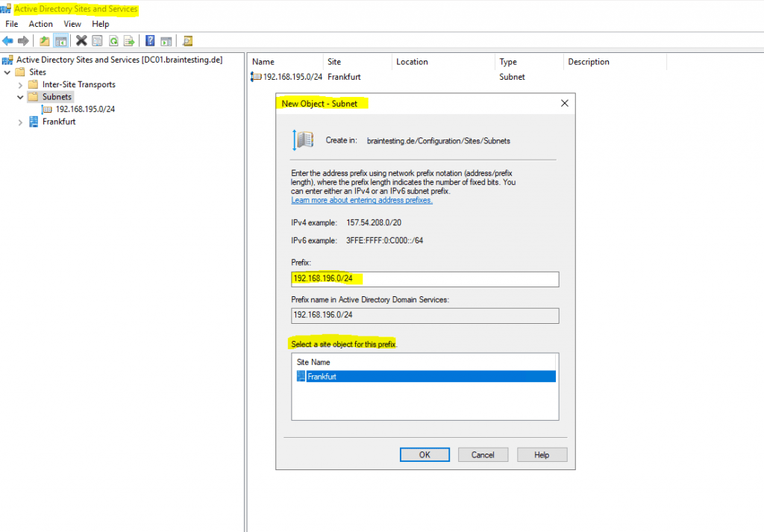Confirm the new subnet with OK
764x532 pixels.
click(x=425, y=454)
